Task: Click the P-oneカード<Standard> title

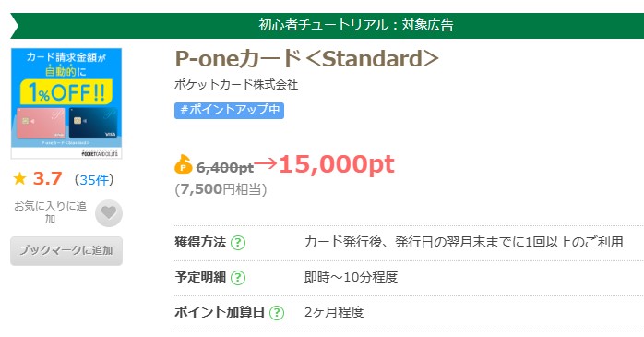Action: [307, 59]
